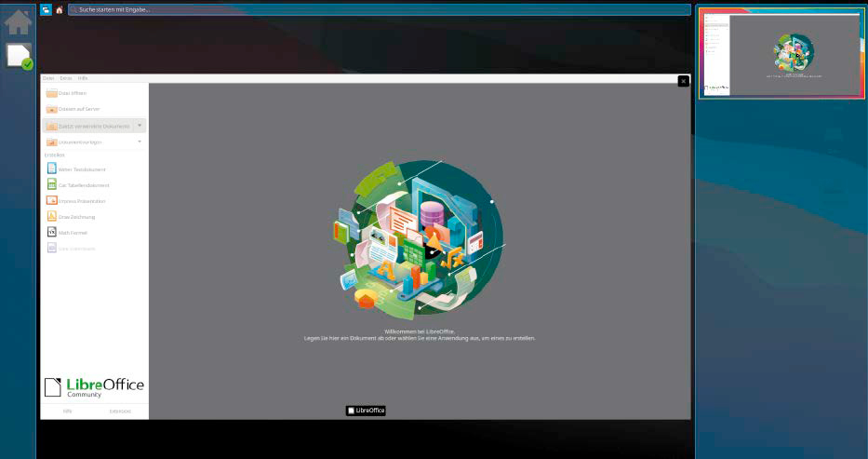
Task: Open Dateien auf Server
Action: pos(73,109)
